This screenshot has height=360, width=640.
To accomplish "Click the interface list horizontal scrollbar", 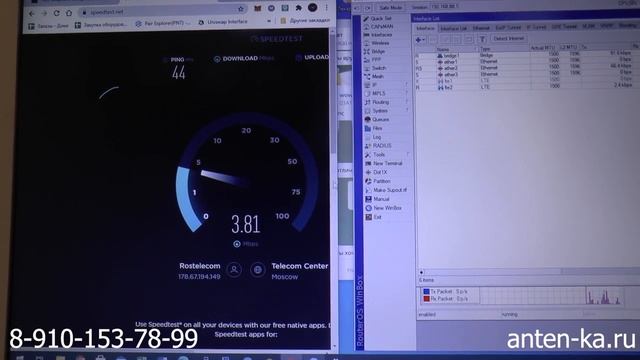I will [x=529, y=271].
